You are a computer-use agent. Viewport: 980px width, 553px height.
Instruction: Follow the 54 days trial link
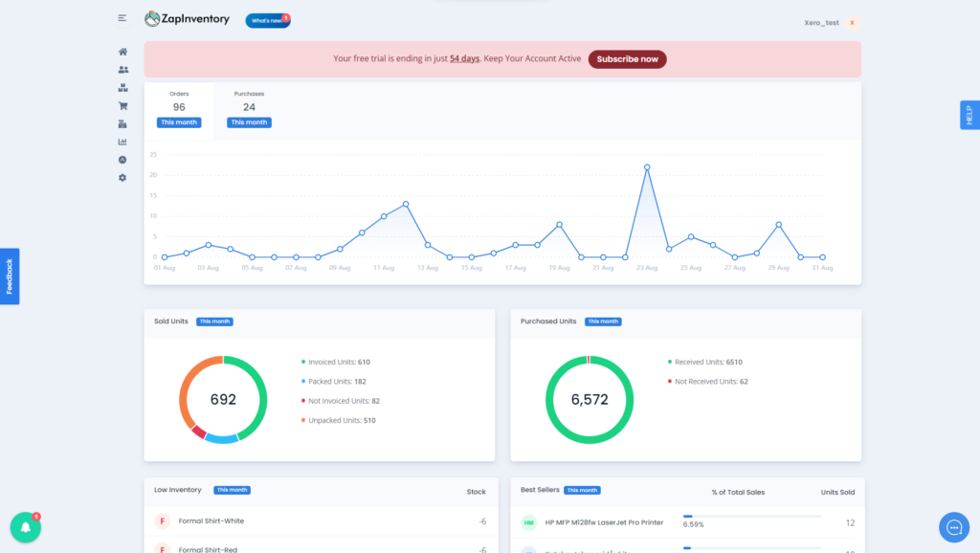pyautogui.click(x=464, y=58)
